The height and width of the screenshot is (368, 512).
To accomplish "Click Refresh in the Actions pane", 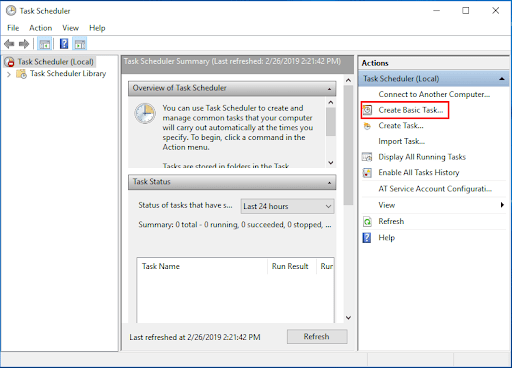I will coord(391,221).
